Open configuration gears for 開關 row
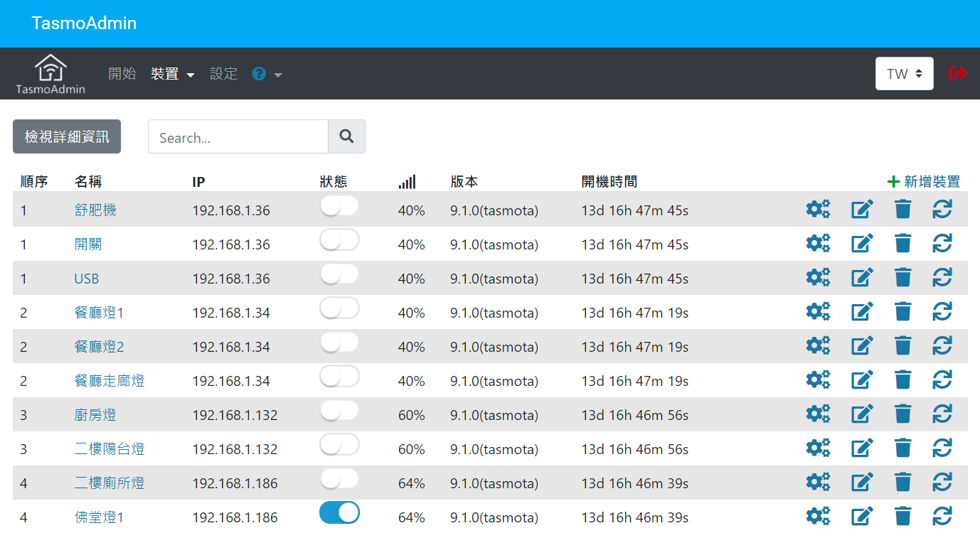 coord(818,243)
